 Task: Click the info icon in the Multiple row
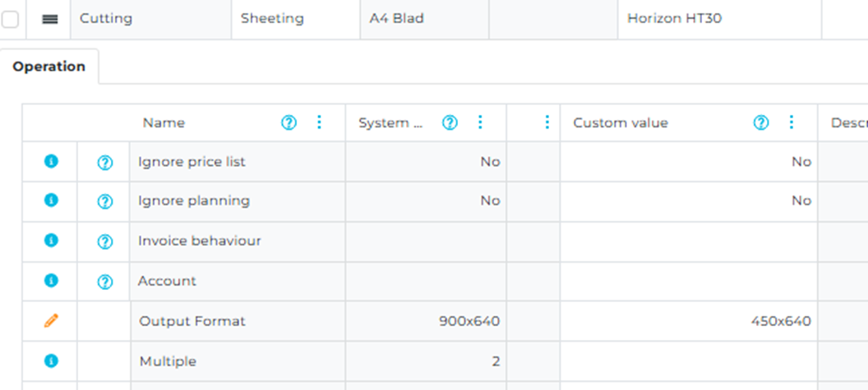click(x=51, y=360)
